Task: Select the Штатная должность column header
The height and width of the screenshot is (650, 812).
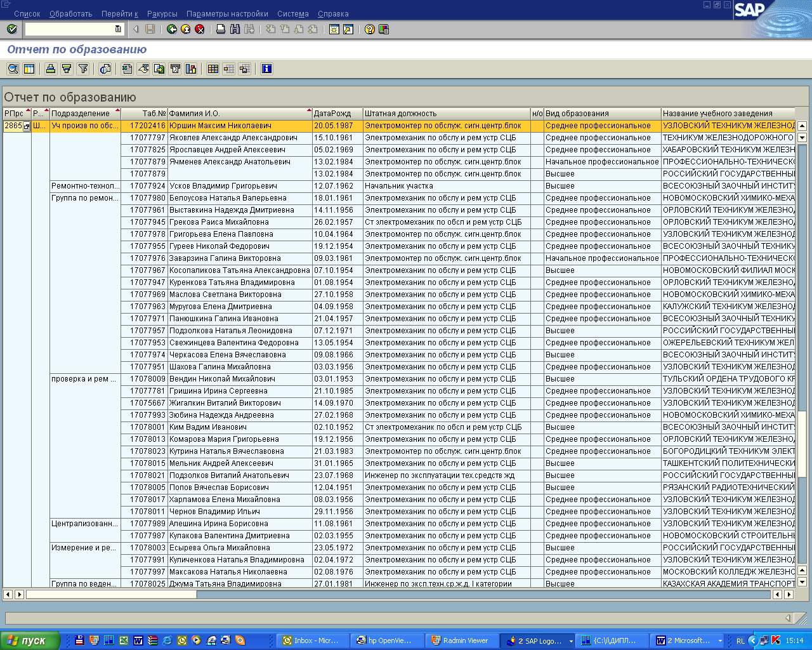Action: [447, 114]
